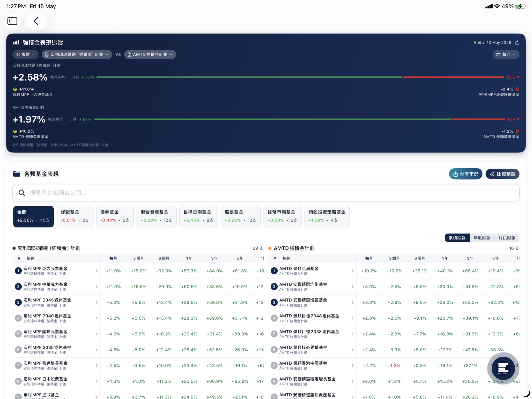Open the 概覽 view dropdown
Viewport: 532px width, 399px height.
[x=25, y=54]
